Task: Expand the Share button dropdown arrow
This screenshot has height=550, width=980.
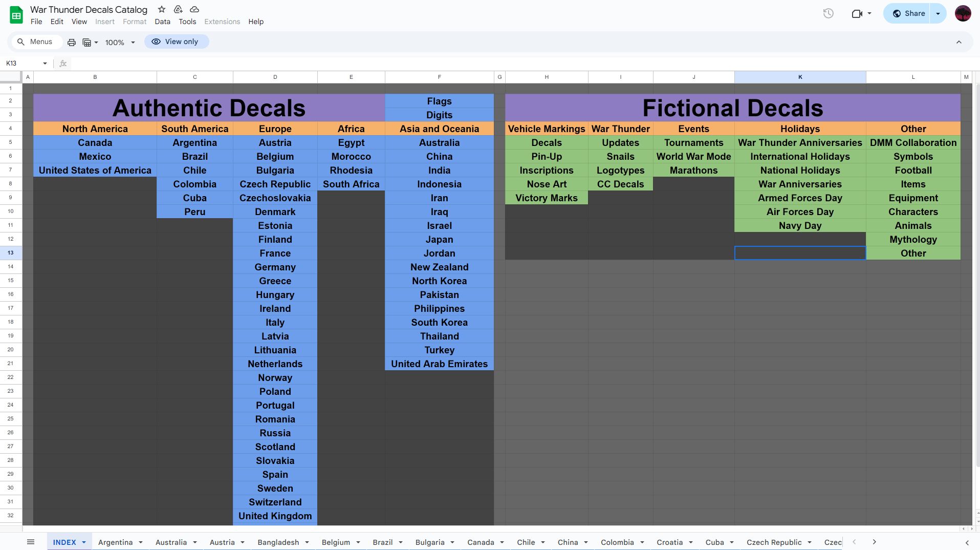Action: pyautogui.click(x=938, y=14)
